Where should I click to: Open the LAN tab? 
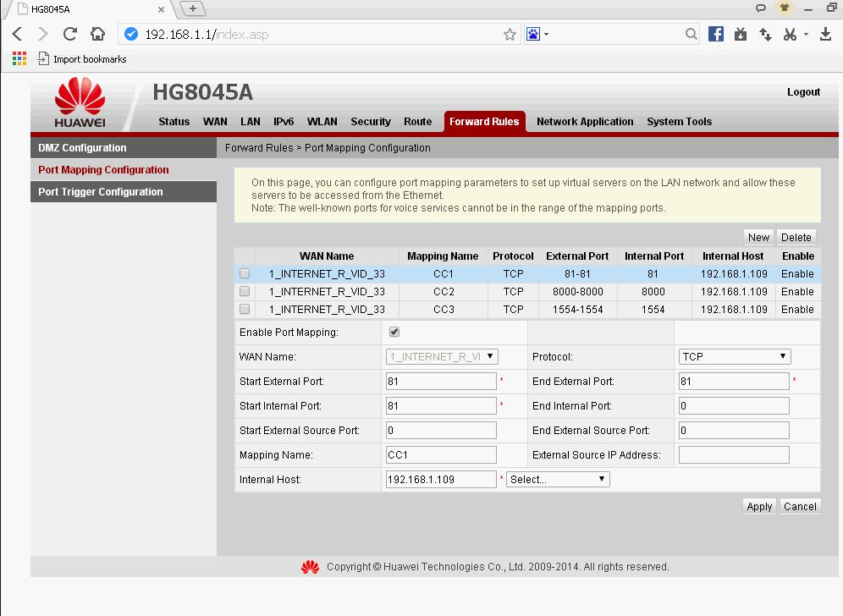(250, 122)
